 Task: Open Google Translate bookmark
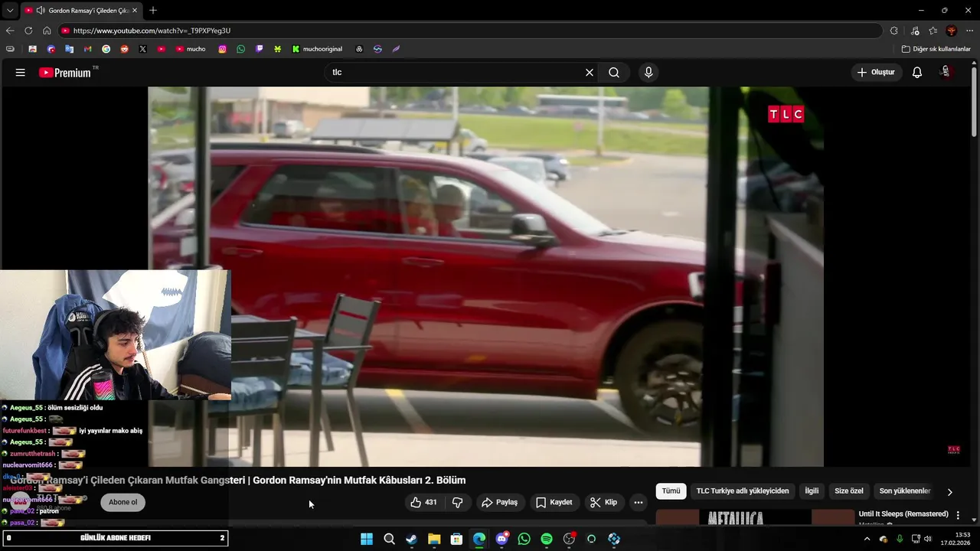(x=69, y=49)
